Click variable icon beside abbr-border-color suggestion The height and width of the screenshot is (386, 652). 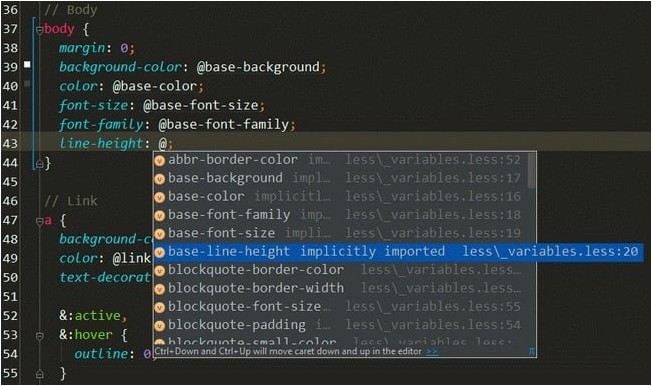coord(160,160)
